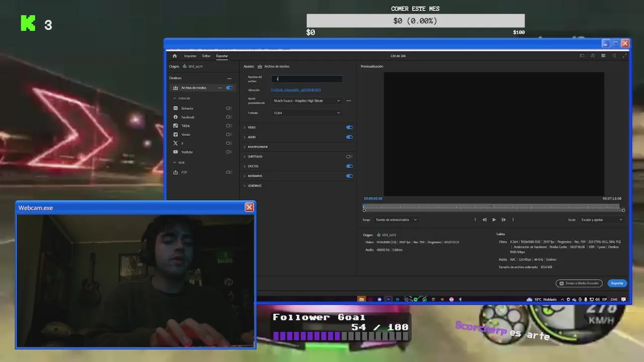This screenshot has height=362, width=644.
Task: Open the workspace layout icon in header
Action: click(x=582, y=56)
